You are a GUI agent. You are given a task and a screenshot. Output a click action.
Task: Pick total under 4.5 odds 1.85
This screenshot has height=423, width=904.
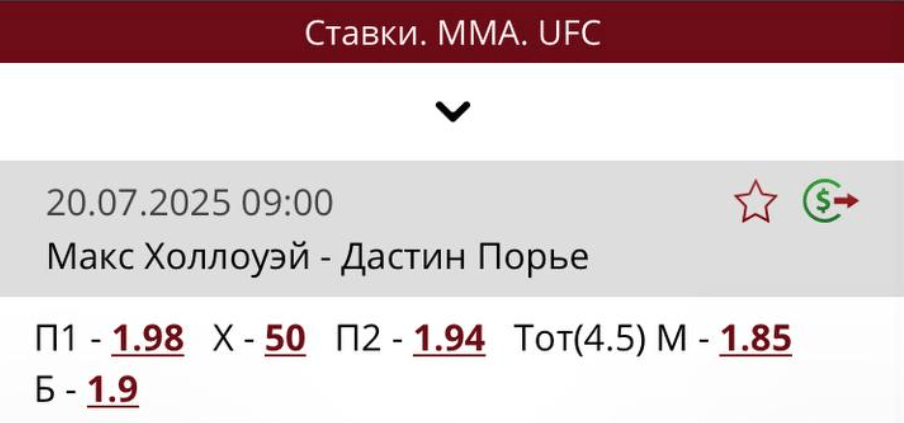coord(755,339)
